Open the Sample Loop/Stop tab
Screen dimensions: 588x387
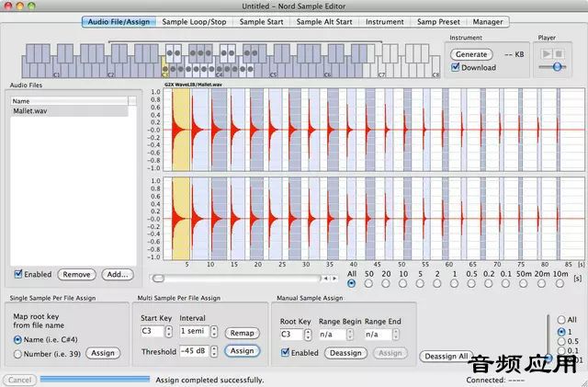[194, 22]
